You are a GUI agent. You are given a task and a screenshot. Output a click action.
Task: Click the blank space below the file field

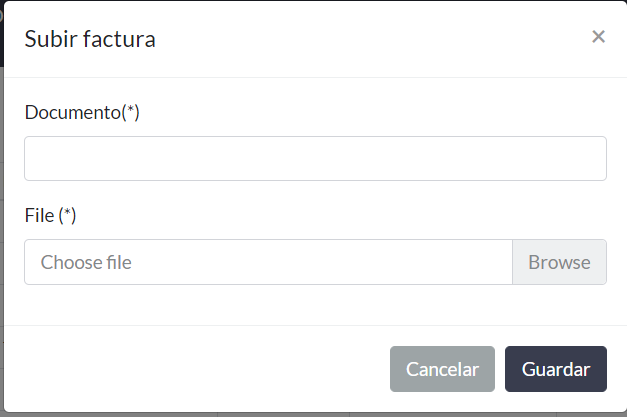pos(315,305)
